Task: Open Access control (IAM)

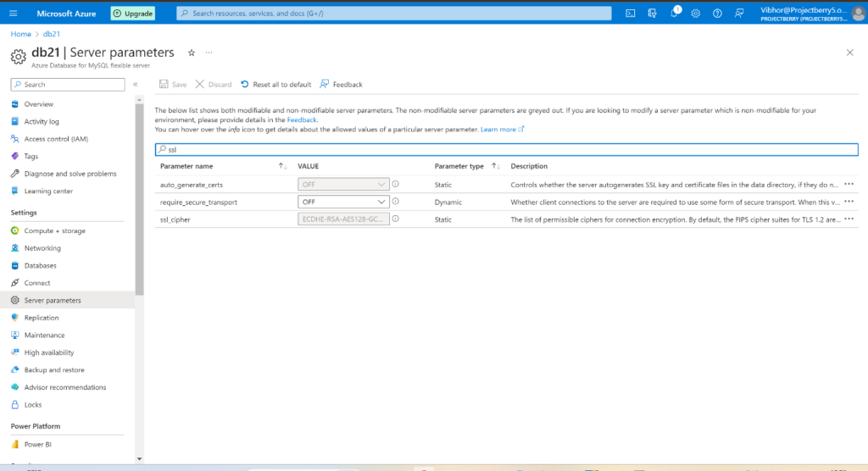Action: pos(56,139)
